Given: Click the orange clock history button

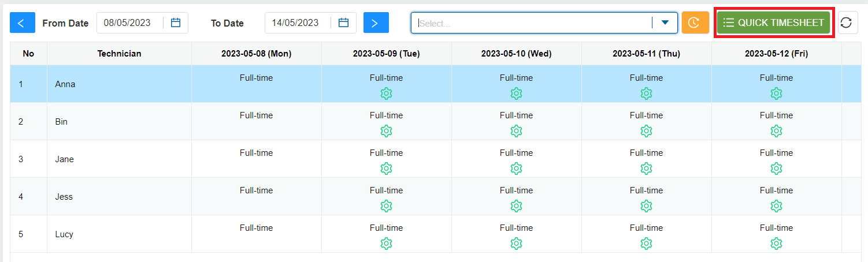Looking at the screenshot, I should pos(695,23).
